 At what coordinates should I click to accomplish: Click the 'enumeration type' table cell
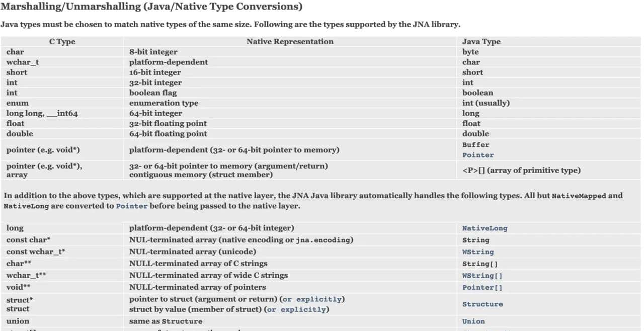coord(164,103)
